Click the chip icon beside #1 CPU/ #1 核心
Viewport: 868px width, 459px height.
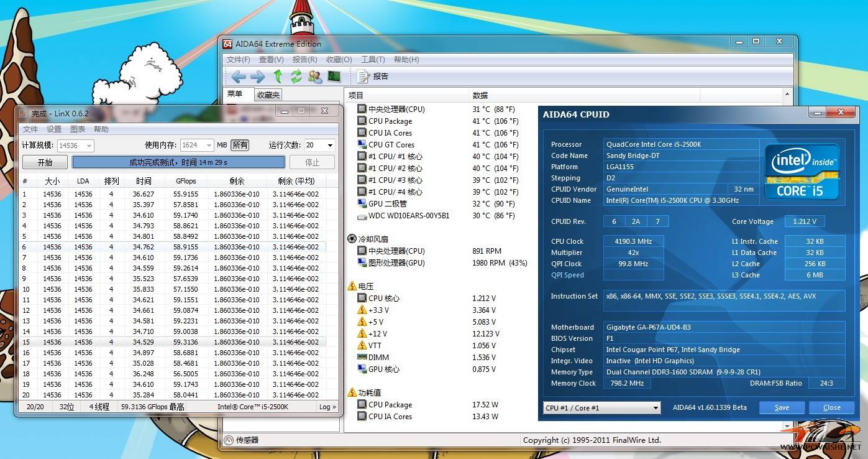pos(362,157)
